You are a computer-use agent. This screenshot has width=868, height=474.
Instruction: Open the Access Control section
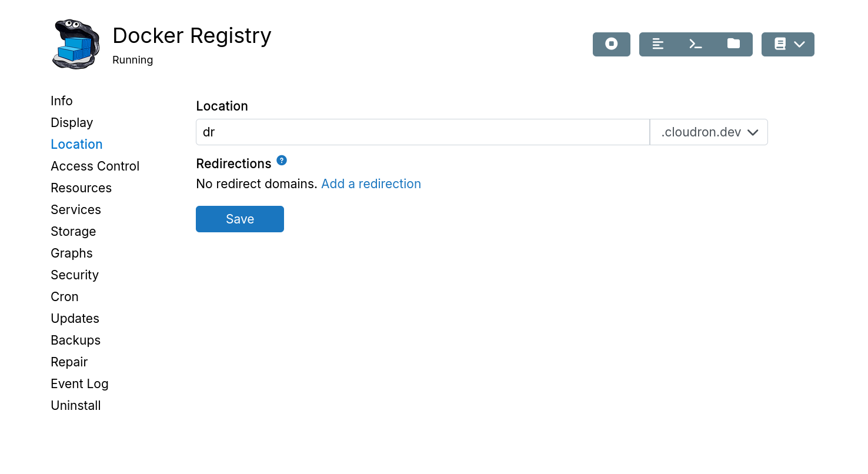coord(95,166)
